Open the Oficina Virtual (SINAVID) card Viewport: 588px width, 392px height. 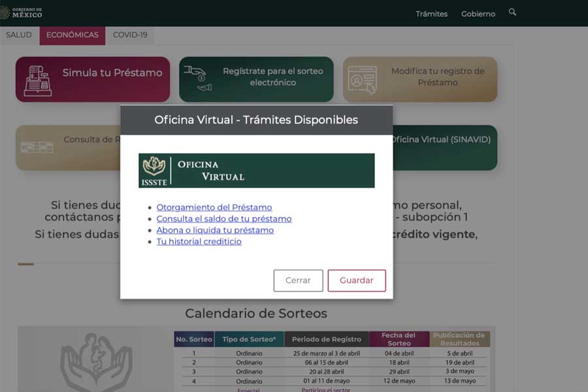445,148
